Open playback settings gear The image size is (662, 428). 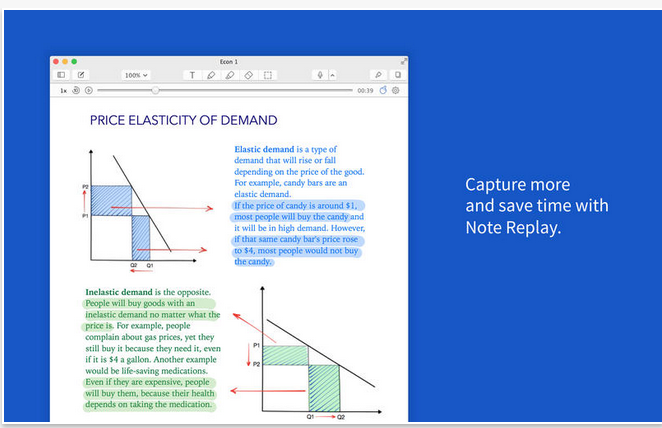(x=396, y=90)
